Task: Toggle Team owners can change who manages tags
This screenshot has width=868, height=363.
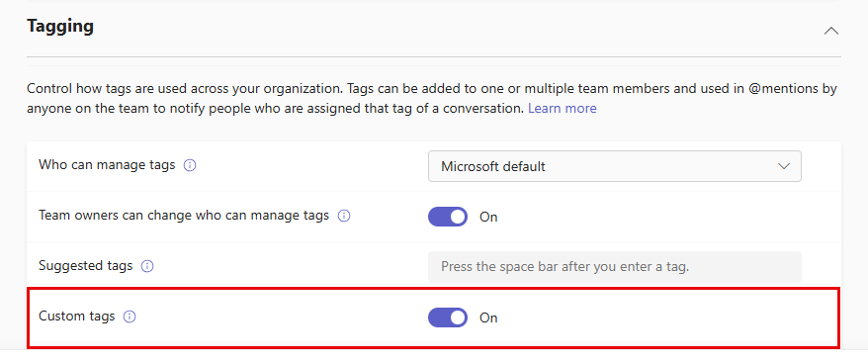Action: click(448, 217)
